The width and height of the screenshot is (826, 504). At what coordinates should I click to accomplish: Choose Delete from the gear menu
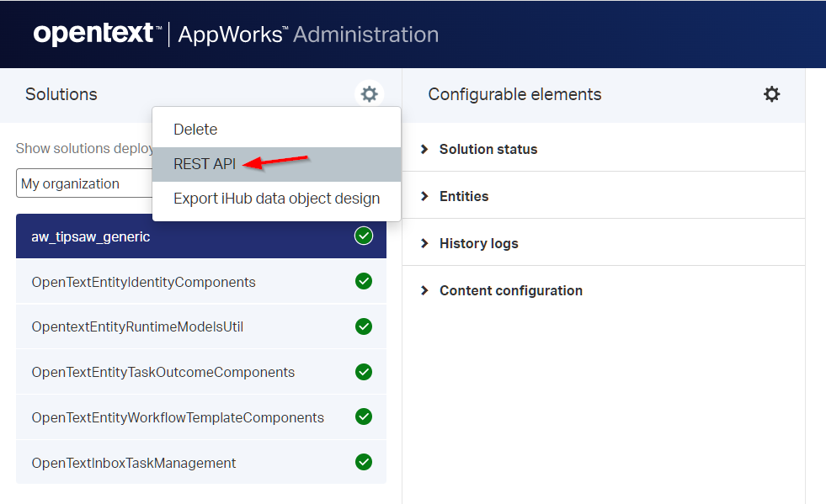tap(276, 129)
